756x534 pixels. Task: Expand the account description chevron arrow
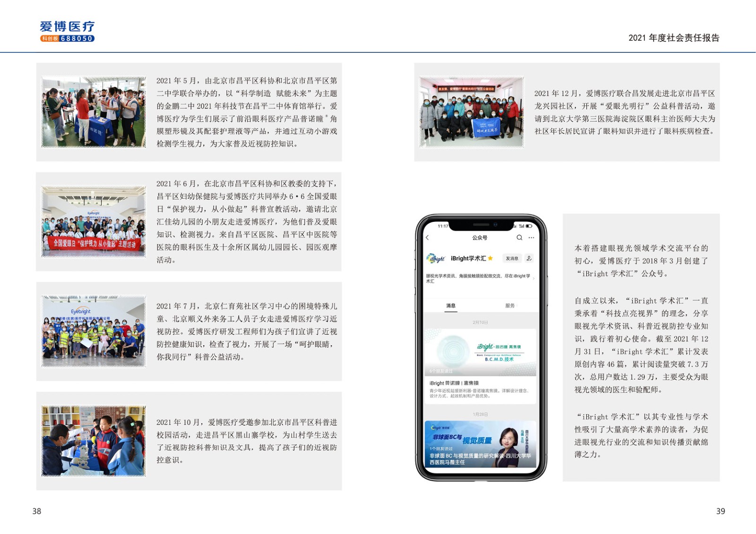pos(534,279)
